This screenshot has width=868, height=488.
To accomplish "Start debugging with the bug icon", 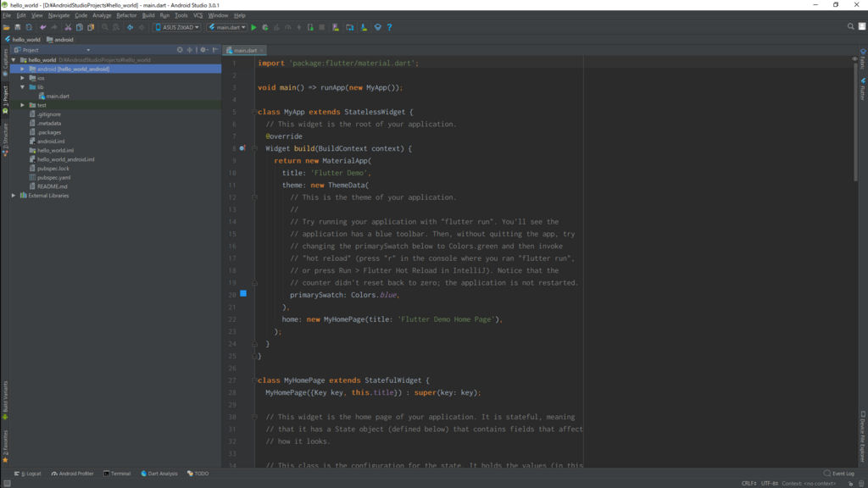I will pyautogui.click(x=265, y=27).
